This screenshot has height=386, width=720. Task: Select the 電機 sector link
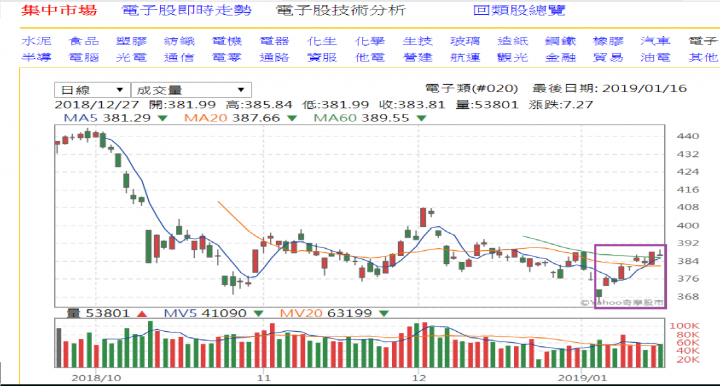click(x=227, y=41)
